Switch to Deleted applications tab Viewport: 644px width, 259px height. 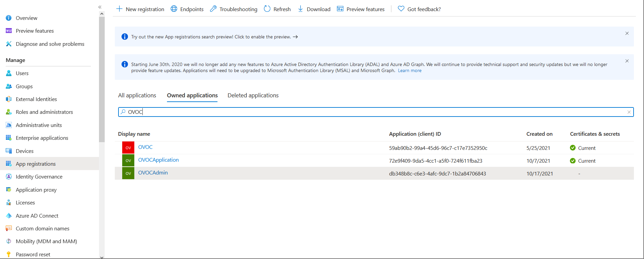pyautogui.click(x=253, y=95)
